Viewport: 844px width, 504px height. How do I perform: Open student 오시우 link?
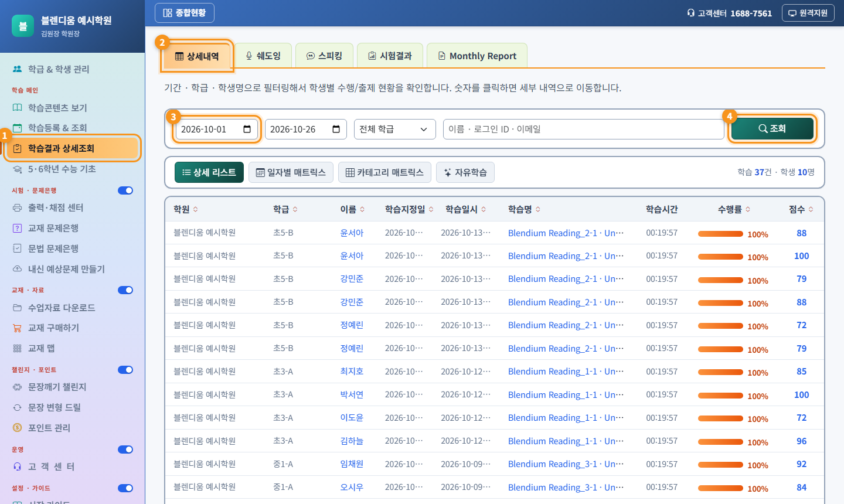click(352, 487)
